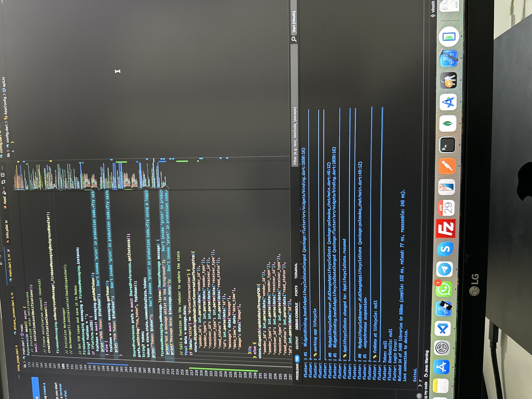Open the Dart (Vinoth) session dropdown
The width and height of the screenshot is (532, 399).
[294, 22]
